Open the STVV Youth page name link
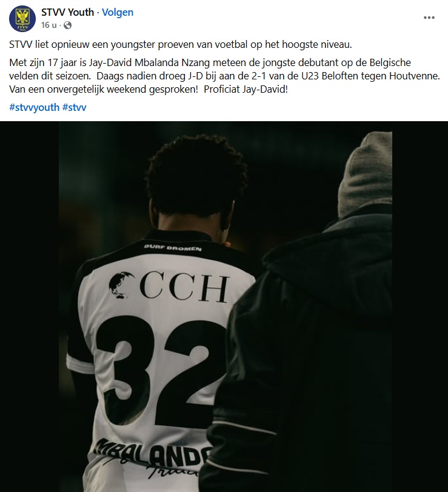Screen dimensions: 448x492 67,12
